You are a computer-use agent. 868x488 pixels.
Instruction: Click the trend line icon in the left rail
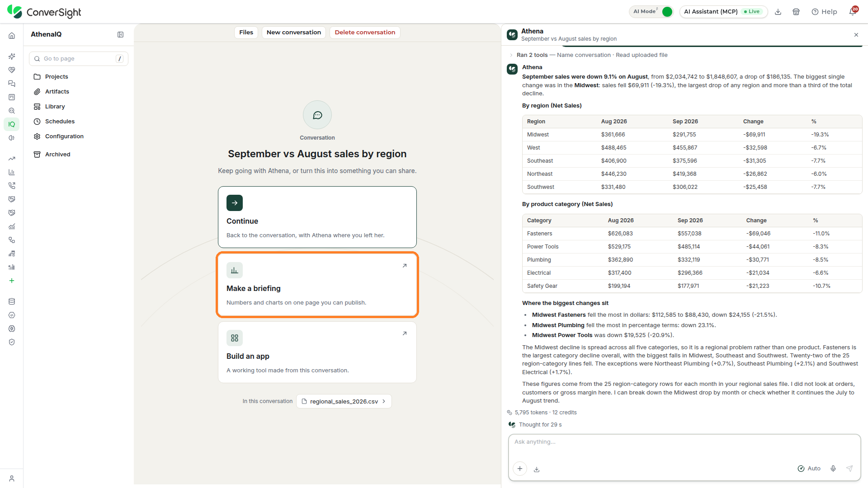(12, 159)
